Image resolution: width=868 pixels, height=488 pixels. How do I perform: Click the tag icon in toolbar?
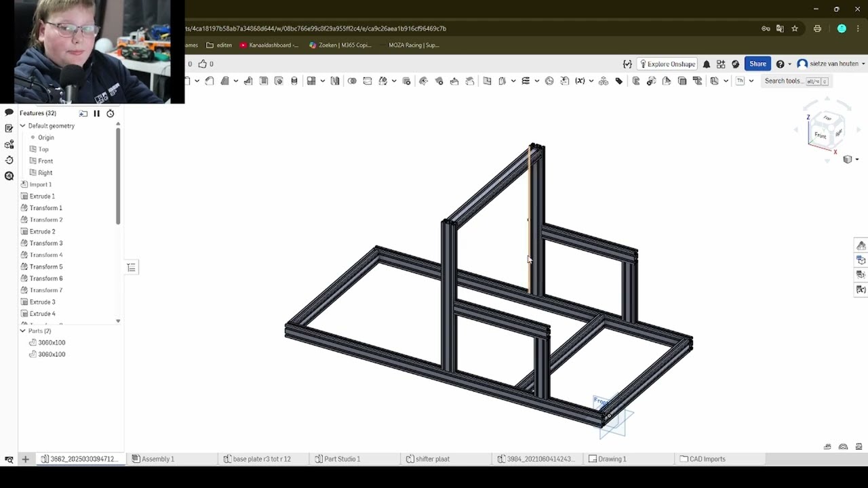pyautogui.click(x=618, y=81)
